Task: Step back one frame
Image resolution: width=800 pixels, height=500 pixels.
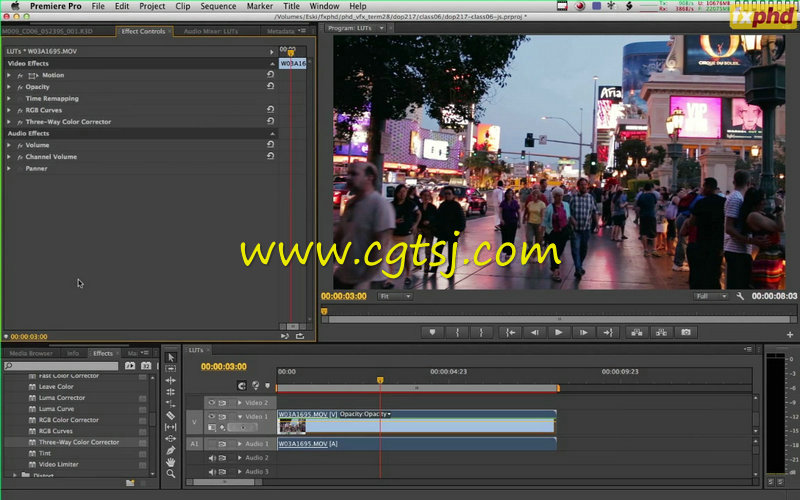Action: [534, 332]
